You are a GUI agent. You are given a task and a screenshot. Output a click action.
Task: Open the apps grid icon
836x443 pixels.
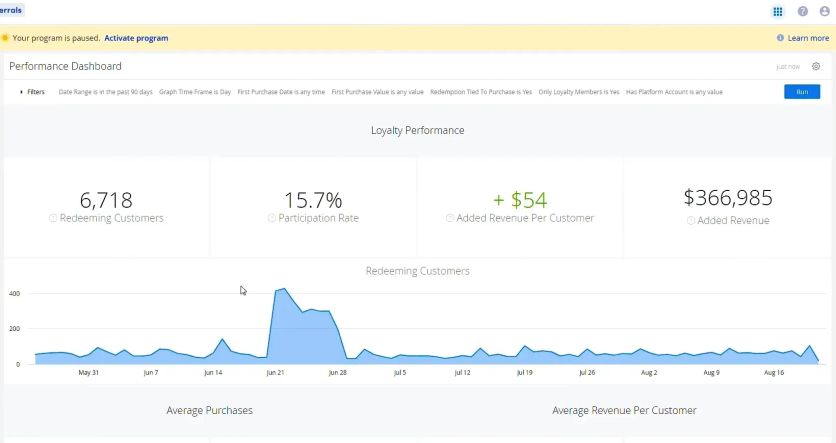pyautogui.click(x=778, y=11)
